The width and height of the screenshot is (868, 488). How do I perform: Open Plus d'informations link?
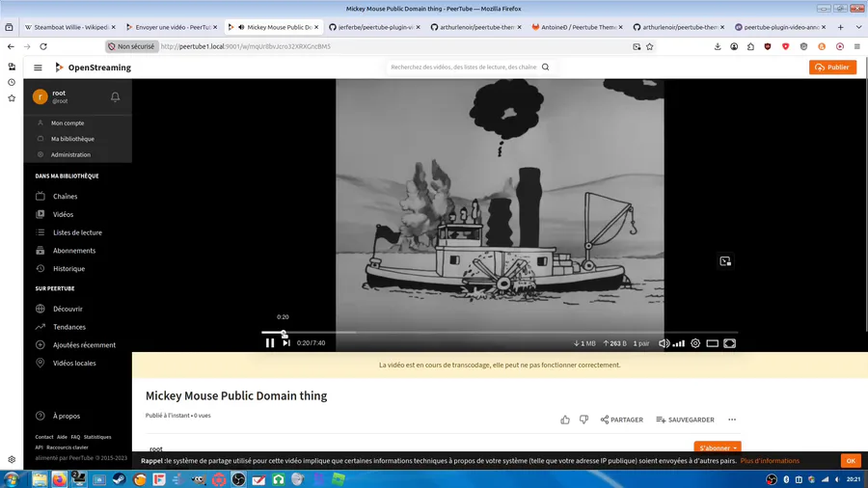tap(770, 460)
